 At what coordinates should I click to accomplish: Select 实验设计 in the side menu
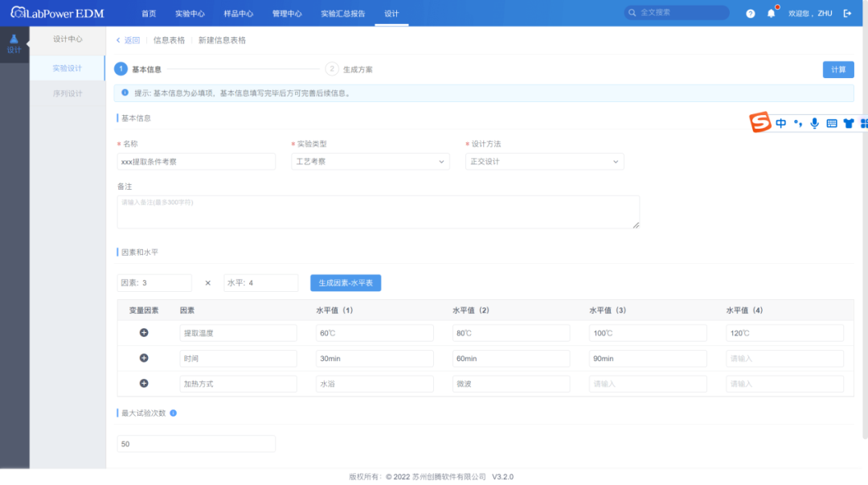point(68,68)
